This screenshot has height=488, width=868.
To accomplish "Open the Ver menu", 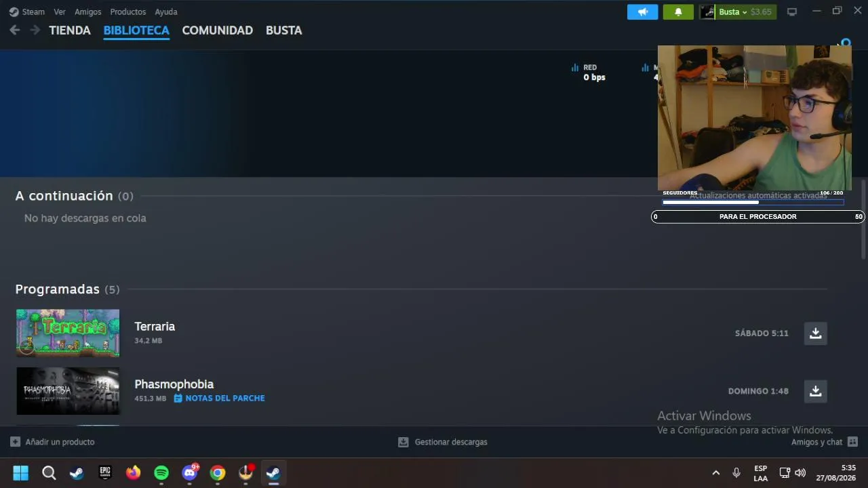I will click(x=60, y=12).
